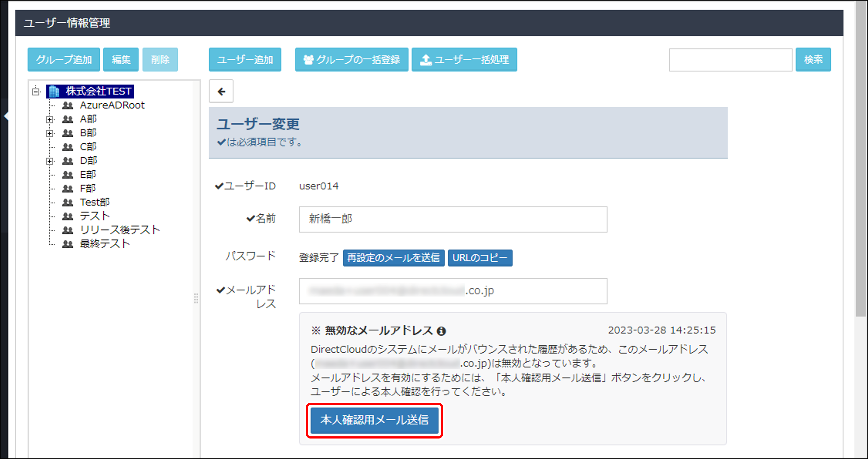Expand the A部 group node
Viewport: 868px width, 459px height.
50,120
